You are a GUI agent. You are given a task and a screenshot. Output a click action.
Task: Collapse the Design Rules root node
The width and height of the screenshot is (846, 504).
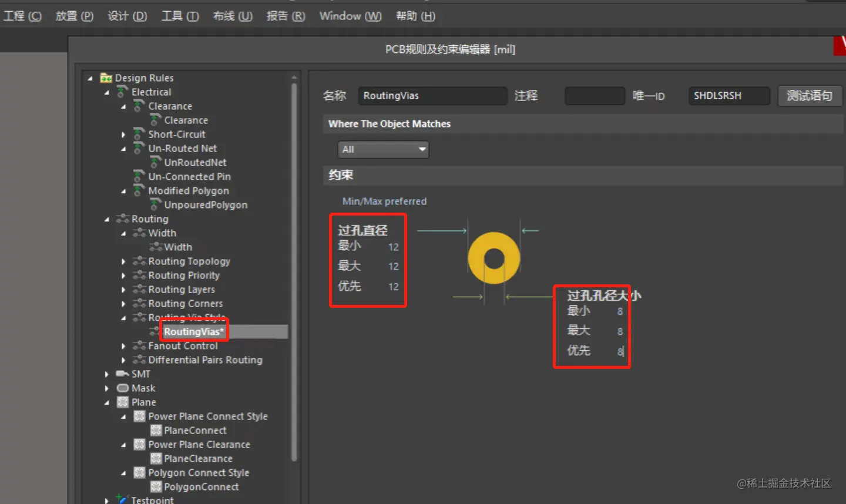90,78
